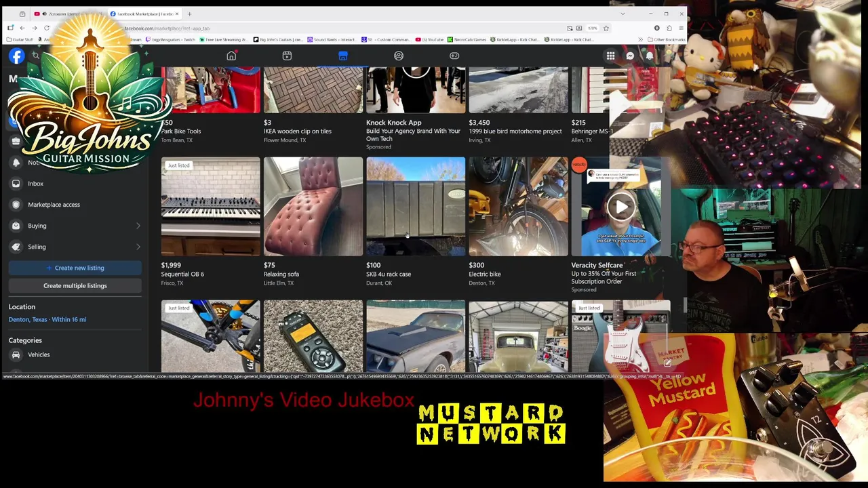Open the Groups icon in Facebook navigation

point(399,56)
